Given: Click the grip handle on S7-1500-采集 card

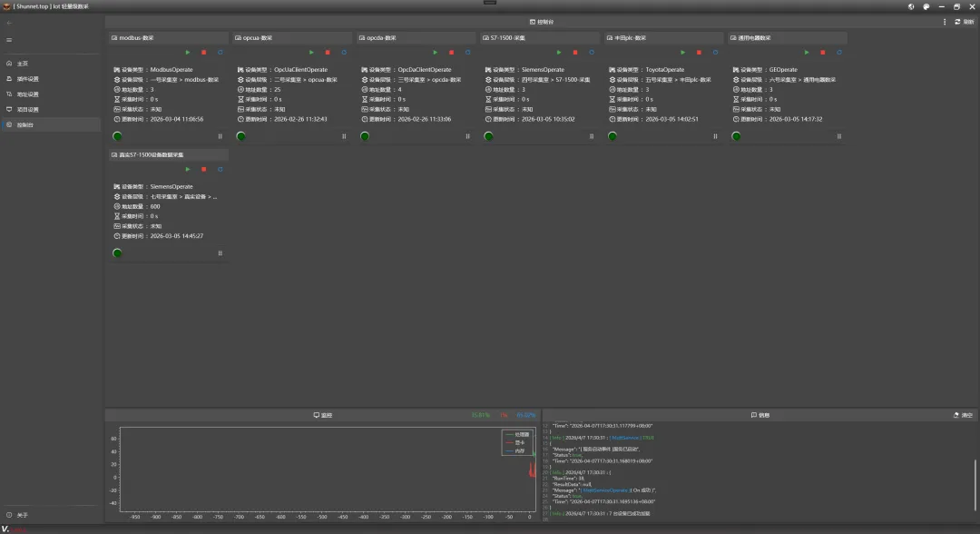Looking at the screenshot, I should click(x=592, y=136).
